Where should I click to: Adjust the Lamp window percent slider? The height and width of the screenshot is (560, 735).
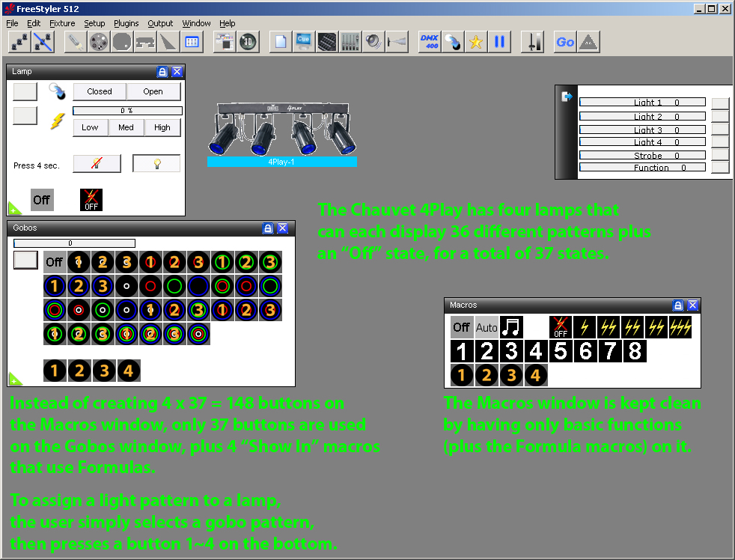[x=127, y=111]
